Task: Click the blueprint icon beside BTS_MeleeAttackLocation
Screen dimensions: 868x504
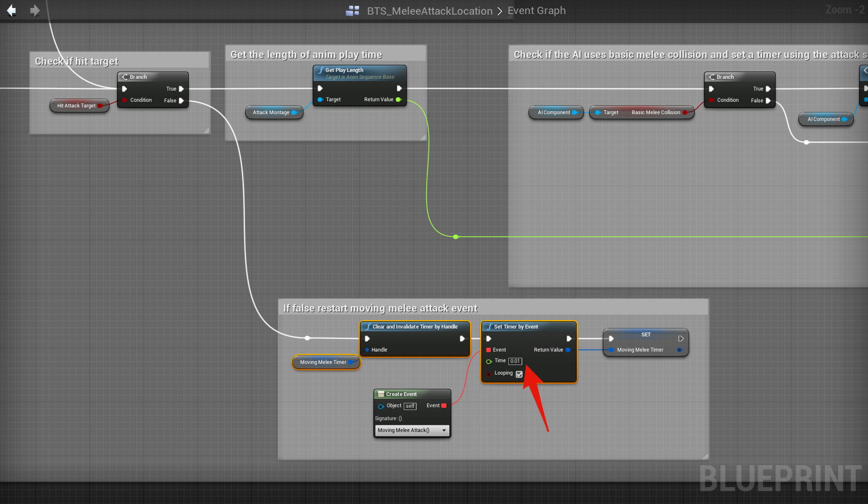Action: pyautogui.click(x=352, y=11)
